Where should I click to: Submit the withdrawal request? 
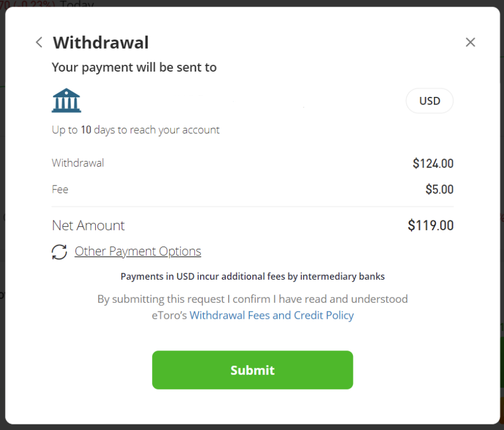[252, 370]
